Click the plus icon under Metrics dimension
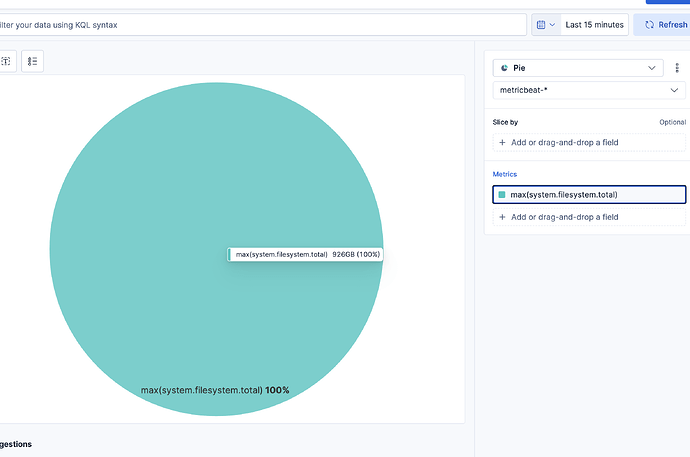This screenshot has width=690, height=457. (502, 217)
